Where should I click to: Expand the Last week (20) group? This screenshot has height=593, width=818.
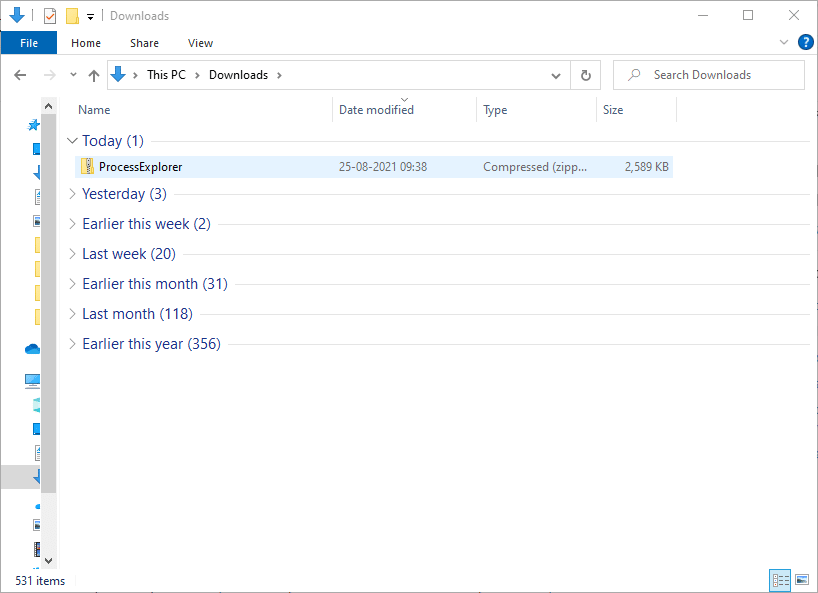tap(72, 254)
